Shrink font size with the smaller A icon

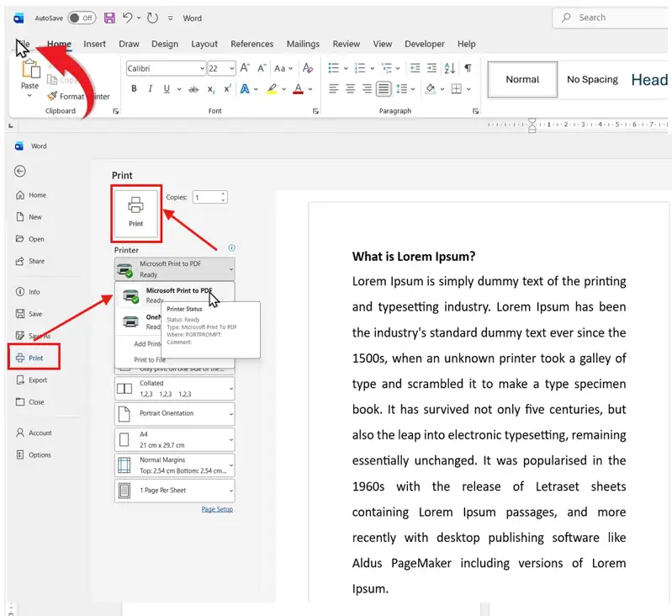click(262, 67)
